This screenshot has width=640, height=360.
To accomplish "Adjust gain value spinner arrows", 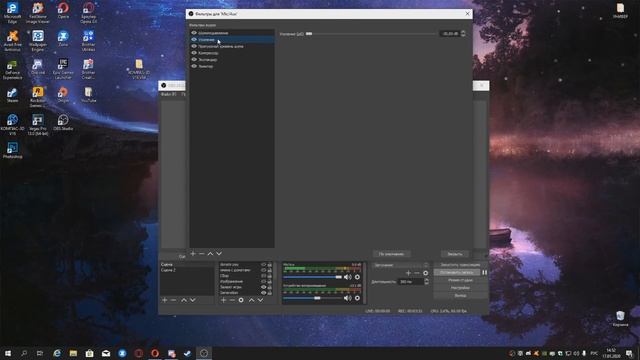I will (x=463, y=33).
